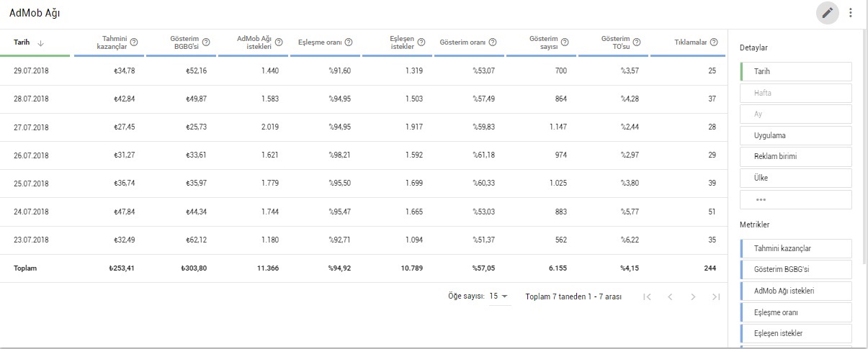The height and width of the screenshot is (349, 868).
Task: Open the Öğe sayısı 15 dropdown
Action: [499, 296]
